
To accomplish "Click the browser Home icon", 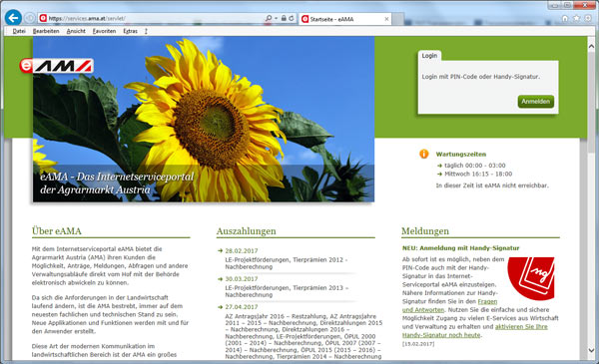I will click(565, 18).
